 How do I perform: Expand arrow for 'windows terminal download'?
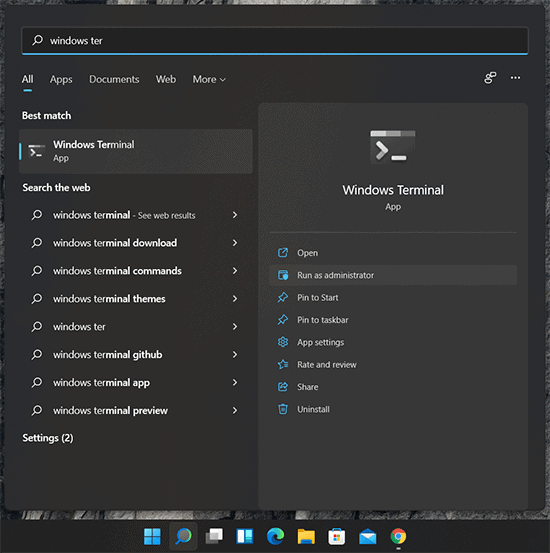point(235,243)
